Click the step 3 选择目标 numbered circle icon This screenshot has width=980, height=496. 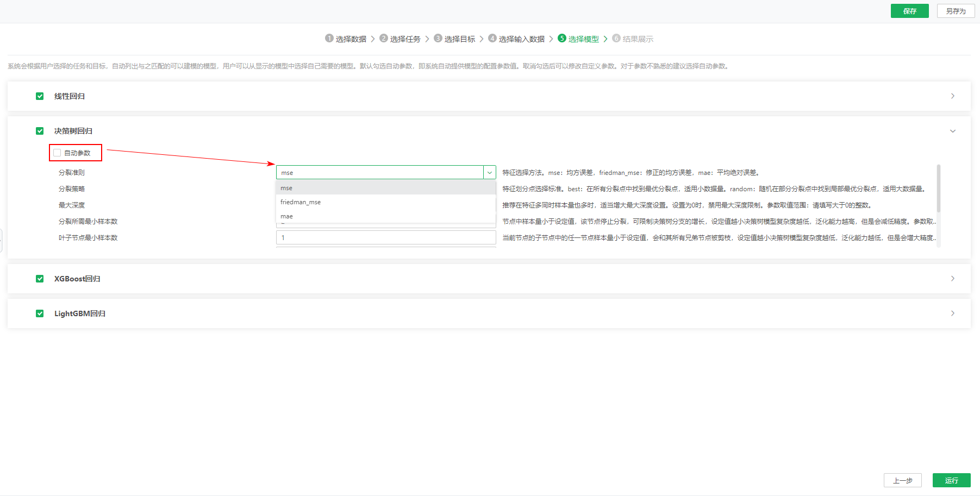point(438,39)
